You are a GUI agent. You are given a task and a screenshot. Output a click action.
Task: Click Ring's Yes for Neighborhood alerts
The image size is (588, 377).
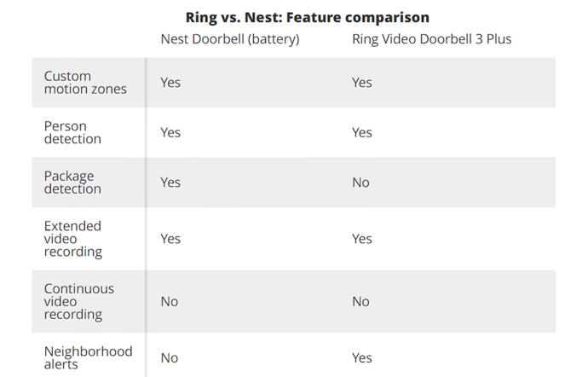[362, 358]
